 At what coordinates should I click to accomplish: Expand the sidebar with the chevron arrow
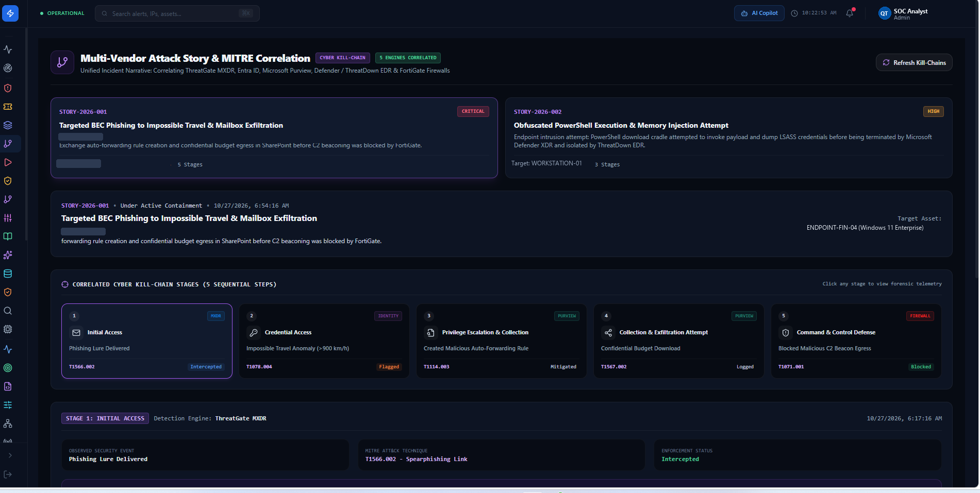pos(10,455)
